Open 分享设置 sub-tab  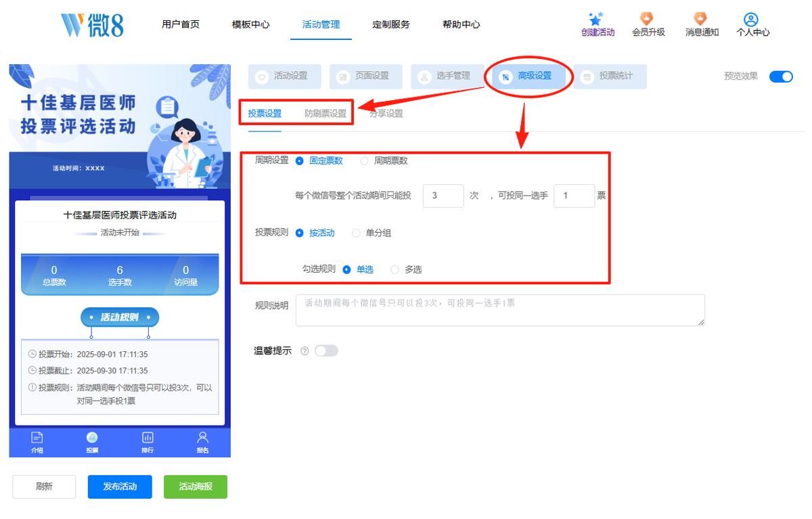coord(386,114)
